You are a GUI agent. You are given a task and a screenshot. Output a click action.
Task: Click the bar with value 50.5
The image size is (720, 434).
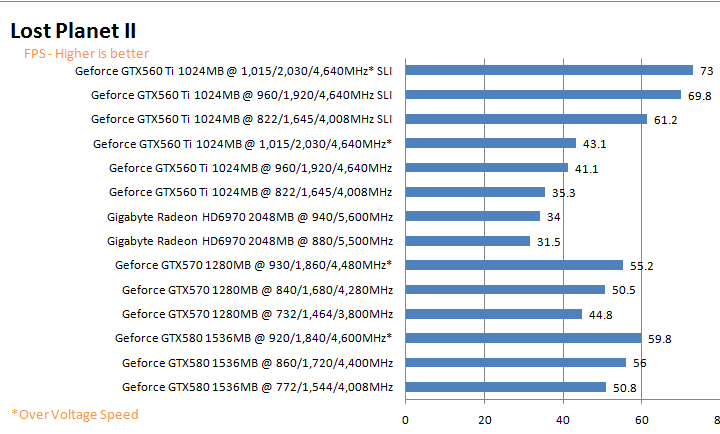[505, 289]
